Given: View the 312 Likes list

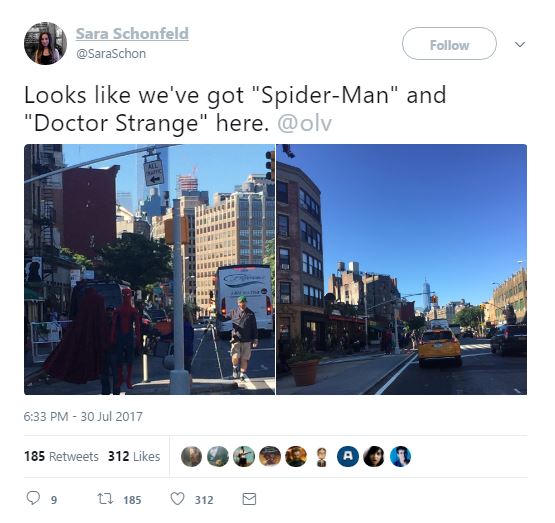Looking at the screenshot, I should (134, 456).
